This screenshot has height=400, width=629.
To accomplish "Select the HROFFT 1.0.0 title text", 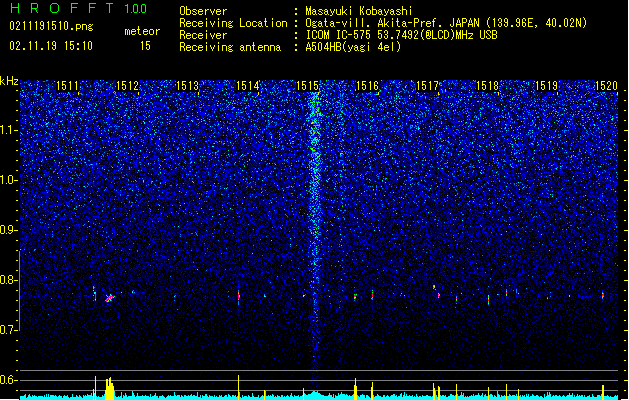I will 78,8.
